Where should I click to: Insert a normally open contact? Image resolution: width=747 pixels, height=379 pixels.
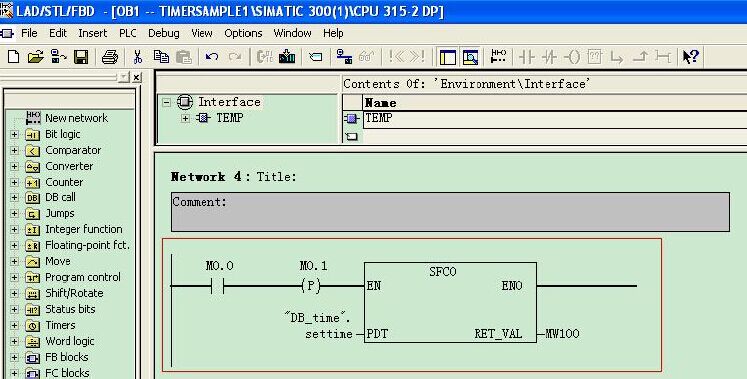click(526, 58)
